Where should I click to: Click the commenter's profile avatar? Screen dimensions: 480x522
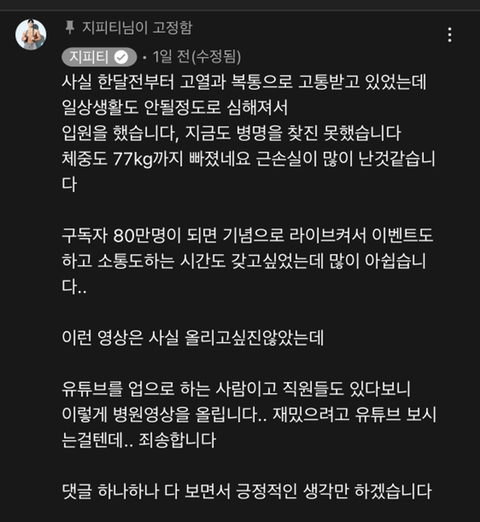(x=31, y=34)
